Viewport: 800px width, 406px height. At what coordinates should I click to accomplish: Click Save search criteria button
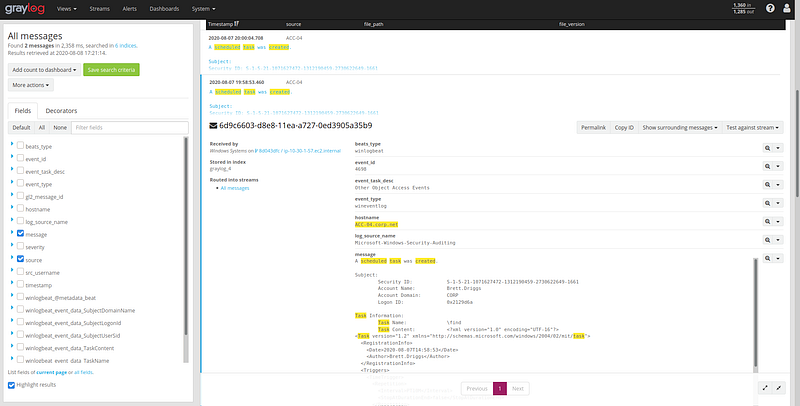tap(111, 70)
